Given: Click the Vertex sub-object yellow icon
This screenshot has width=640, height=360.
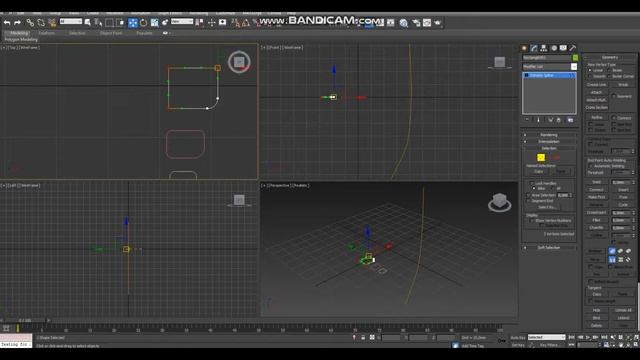Looking at the screenshot, I should tap(541, 158).
